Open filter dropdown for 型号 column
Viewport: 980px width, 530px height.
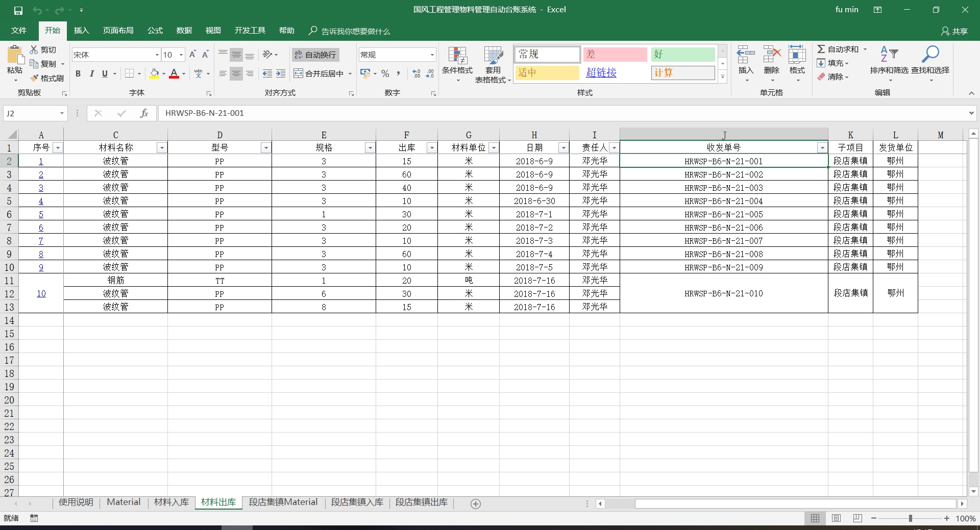click(x=266, y=148)
